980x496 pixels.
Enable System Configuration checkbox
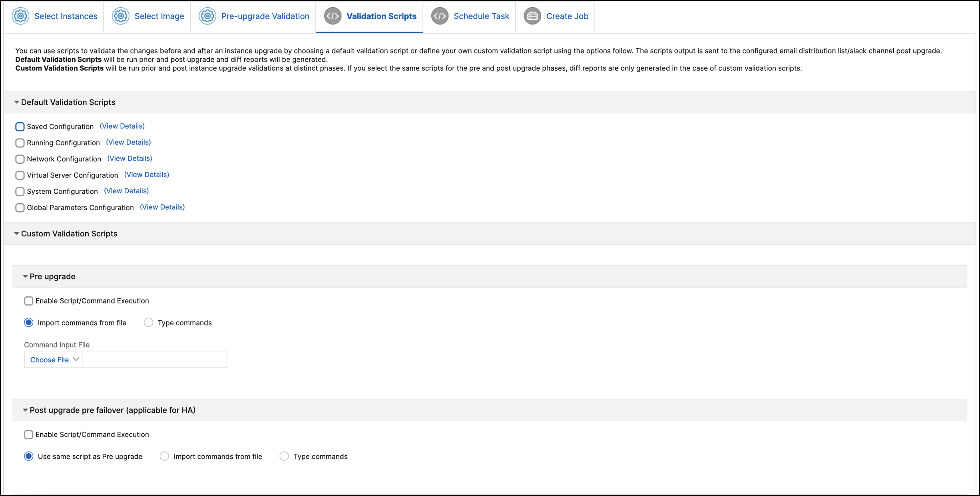click(x=20, y=192)
